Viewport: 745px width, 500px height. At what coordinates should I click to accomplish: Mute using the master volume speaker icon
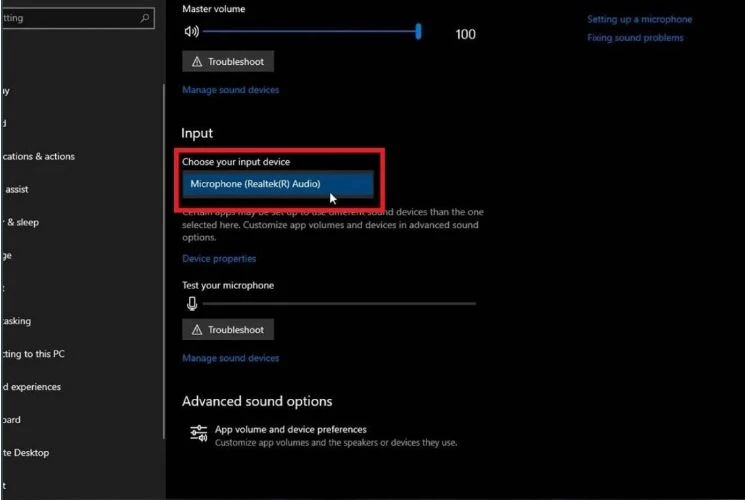[x=193, y=32]
